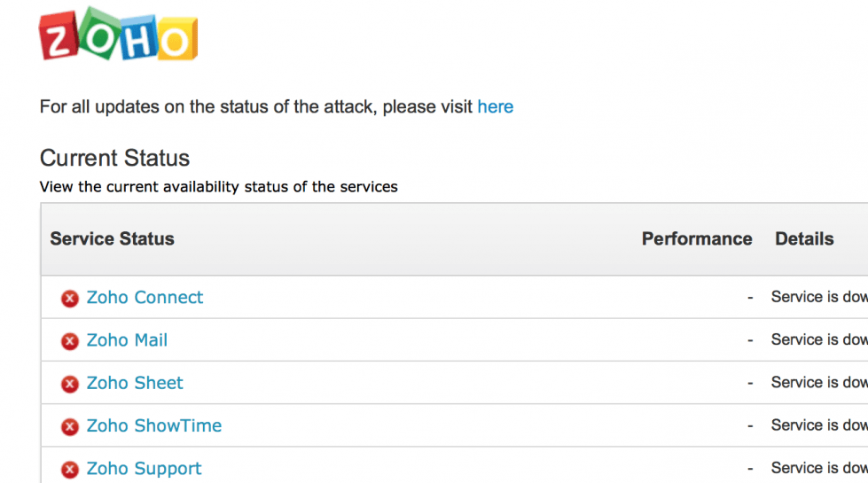The width and height of the screenshot is (868, 483).
Task: Click the Details column header
Action: [x=804, y=238]
